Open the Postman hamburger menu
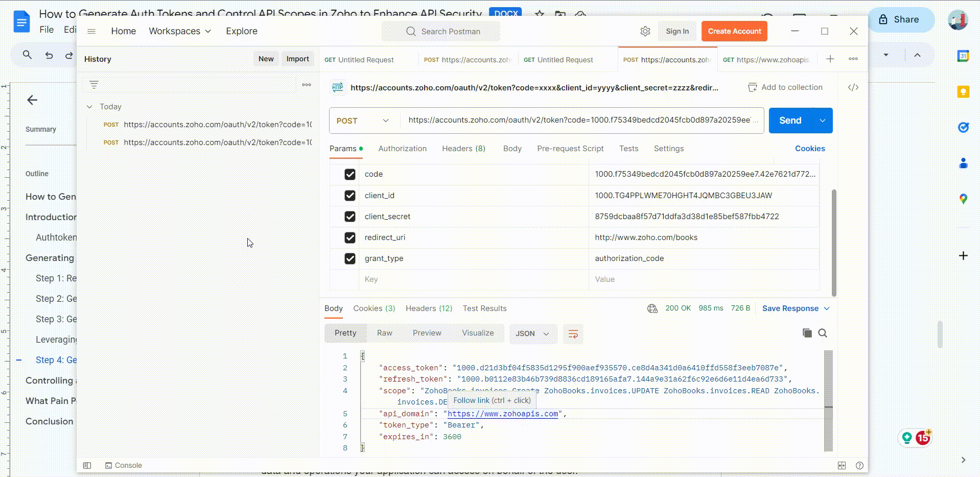The height and width of the screenshot is (477, 980). [91, 31]
